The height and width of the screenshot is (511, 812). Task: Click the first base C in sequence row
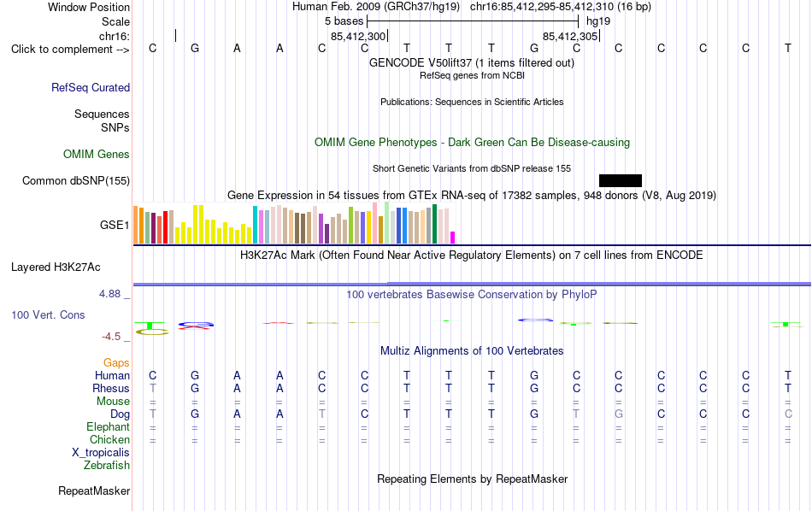click(x=152, y=48)
